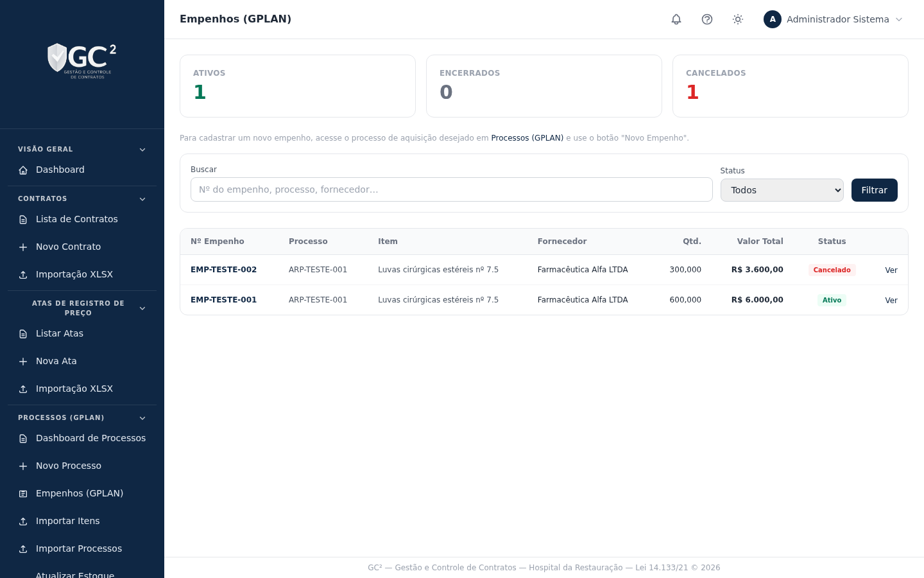Click the Valor Total column header
This screenshot has height=578, width=924.
[x=760, y=241]
